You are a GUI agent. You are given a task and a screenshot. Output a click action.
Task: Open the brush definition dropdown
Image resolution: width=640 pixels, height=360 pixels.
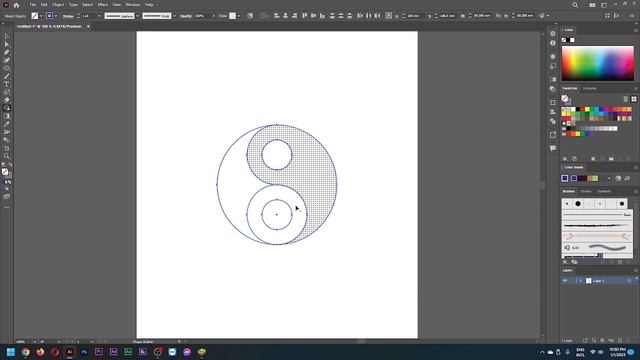point(174,16)
